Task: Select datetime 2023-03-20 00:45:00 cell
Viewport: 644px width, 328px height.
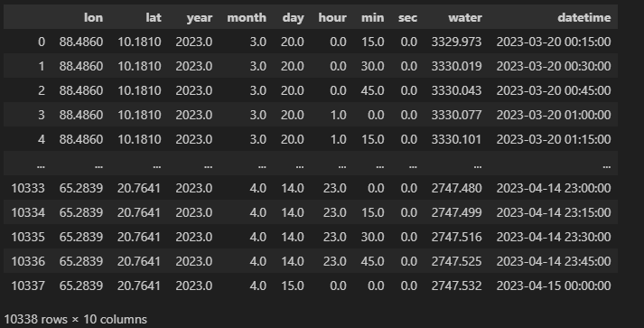Action: pos(554,90)
